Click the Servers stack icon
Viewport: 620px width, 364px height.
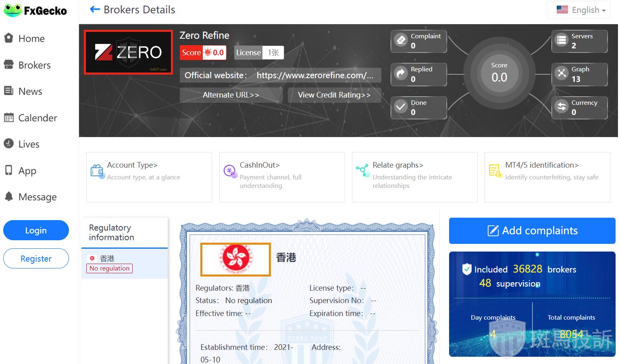point(562,40)
